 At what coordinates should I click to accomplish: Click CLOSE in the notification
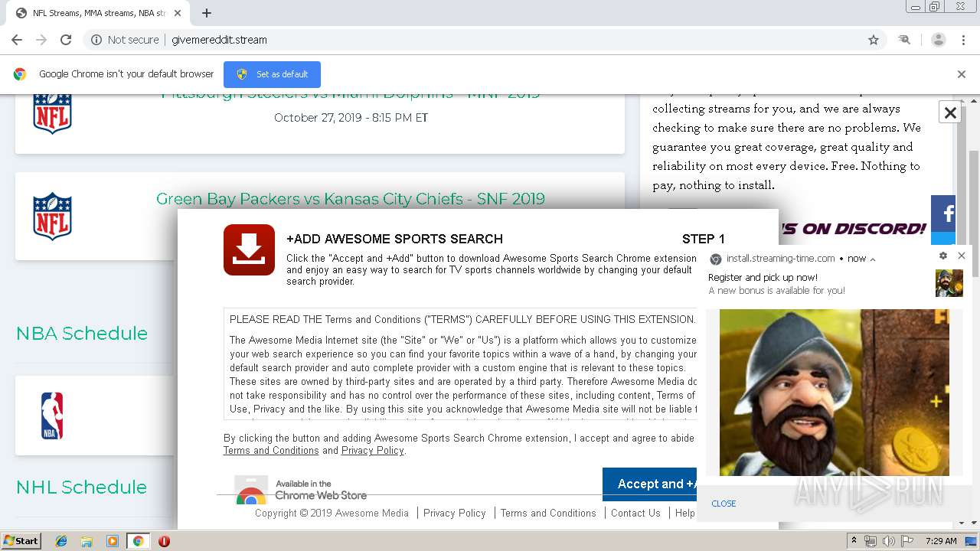click(x=724, y=504)
